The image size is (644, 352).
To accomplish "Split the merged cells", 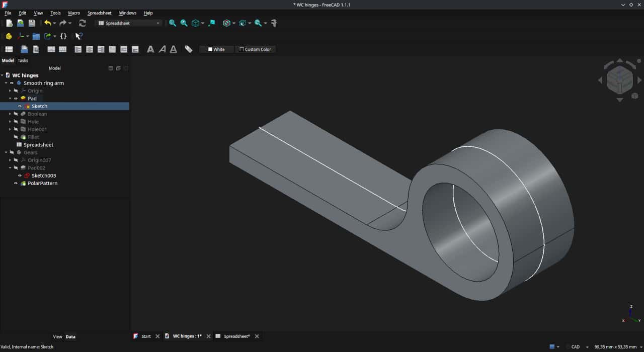I will point(62,49).
